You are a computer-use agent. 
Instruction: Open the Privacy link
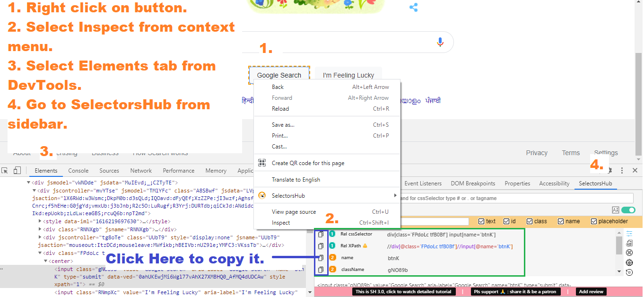click(537, 152)
